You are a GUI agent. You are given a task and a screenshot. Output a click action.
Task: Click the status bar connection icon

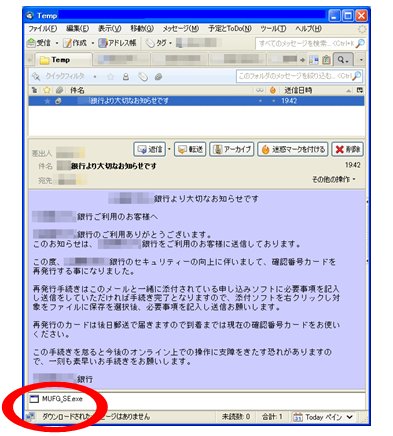click(x=31, y=417)
